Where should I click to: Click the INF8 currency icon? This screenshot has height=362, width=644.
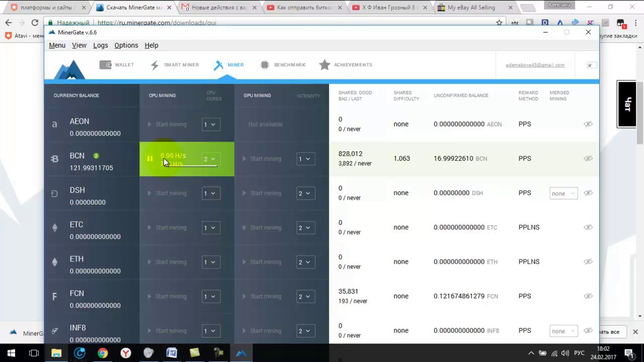click(x=54, y=331)
